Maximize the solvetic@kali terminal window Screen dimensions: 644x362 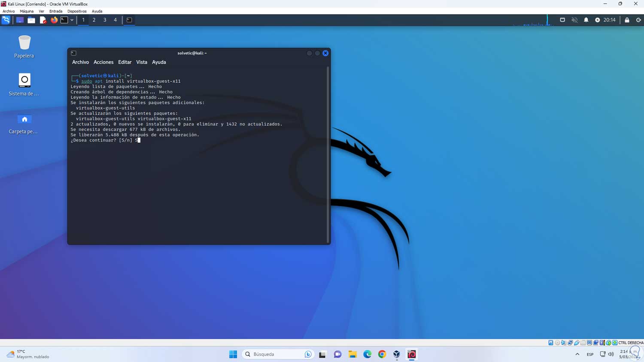(x=317, y=53)
